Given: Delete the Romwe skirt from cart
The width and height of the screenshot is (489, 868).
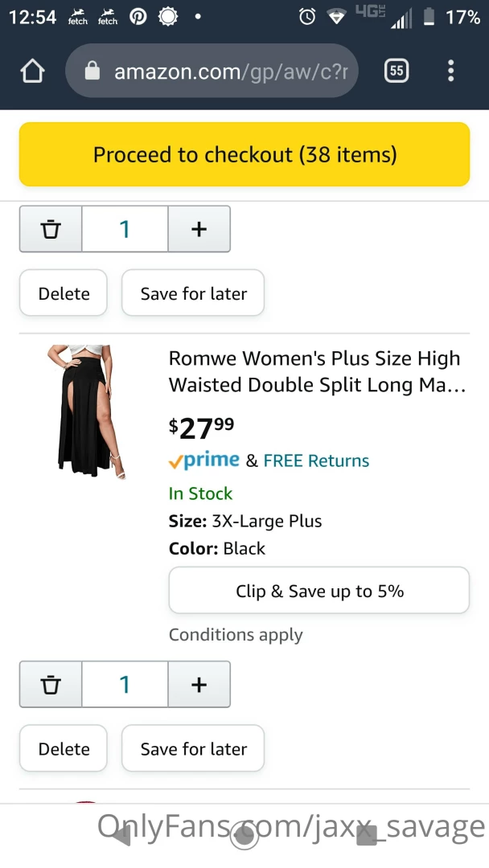Looking at the screenshot, I should pos(64,748).
